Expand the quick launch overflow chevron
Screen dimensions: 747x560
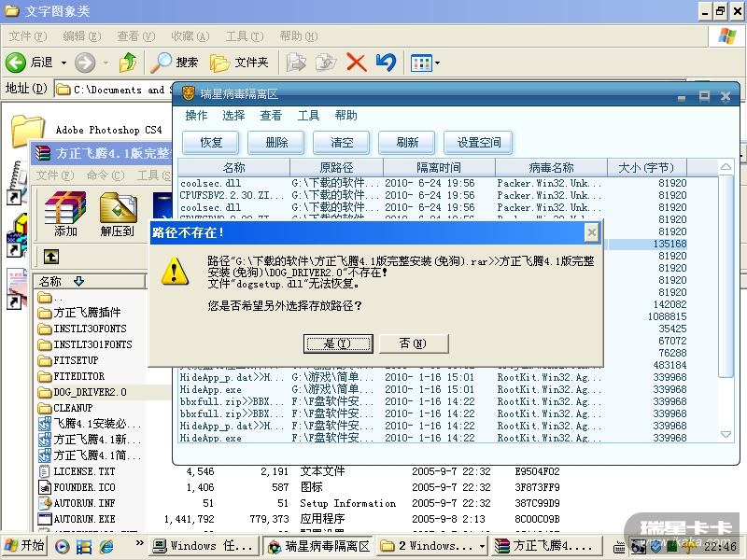(139, 542)
